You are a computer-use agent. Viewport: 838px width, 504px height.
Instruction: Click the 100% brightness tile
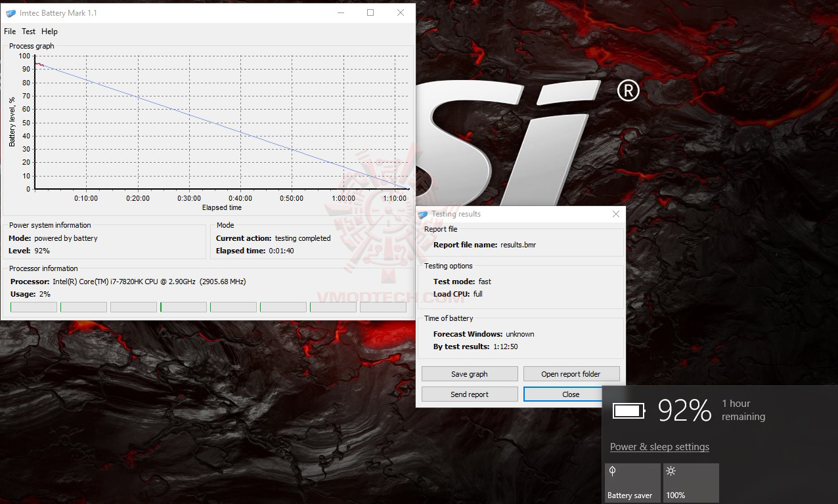tap(690, 482)
